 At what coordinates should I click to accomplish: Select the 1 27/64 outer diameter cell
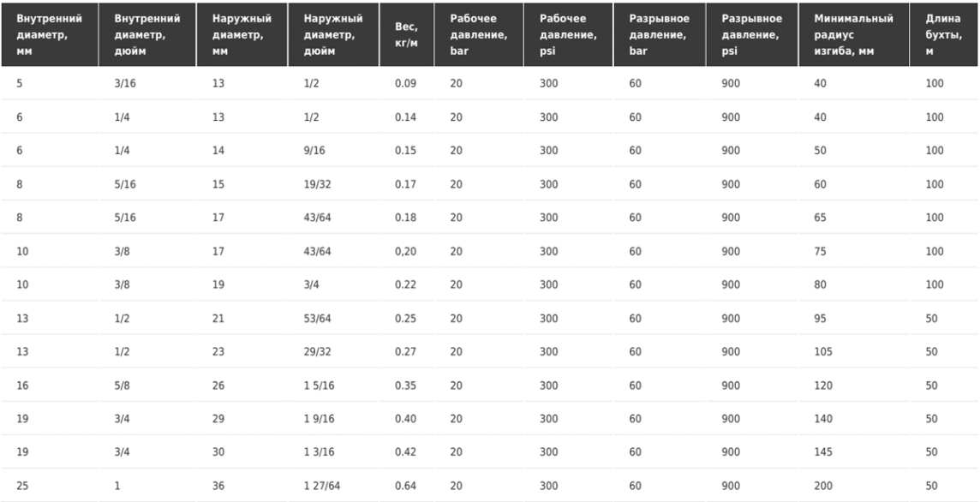point(322,486)
